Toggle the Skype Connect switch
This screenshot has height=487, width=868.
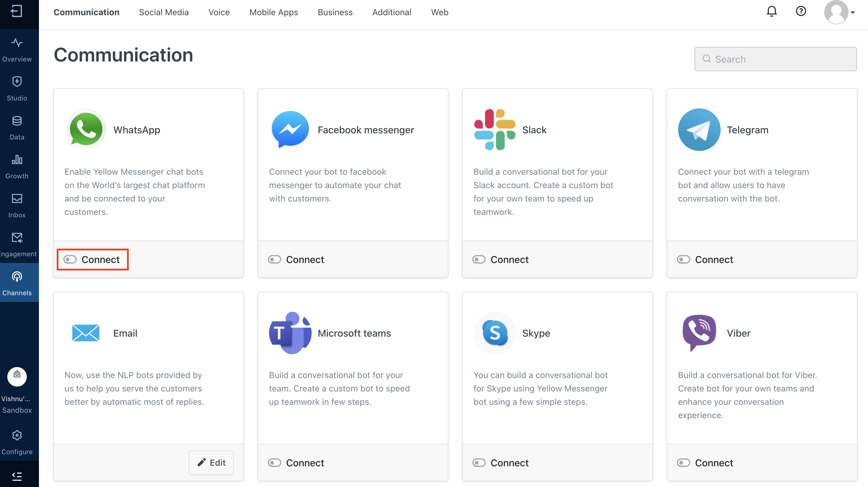479,462
